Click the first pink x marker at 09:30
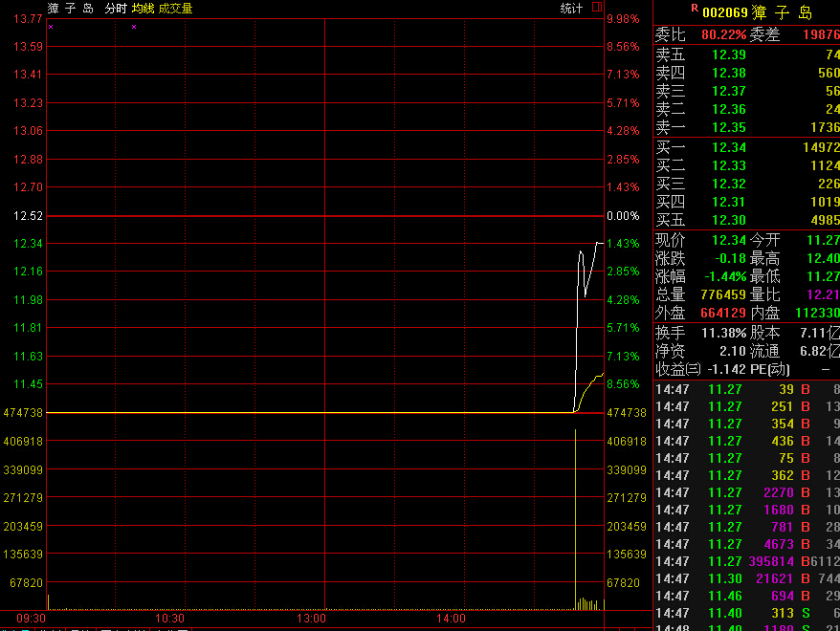The width and height of the screenshot is (840, 631). tap(51, 27)
